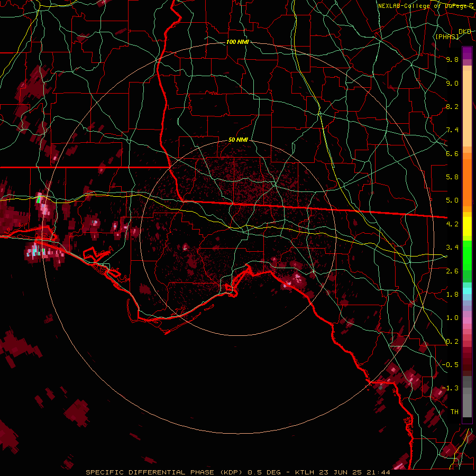Click the 5.8 legend scale value

(452, 177)
